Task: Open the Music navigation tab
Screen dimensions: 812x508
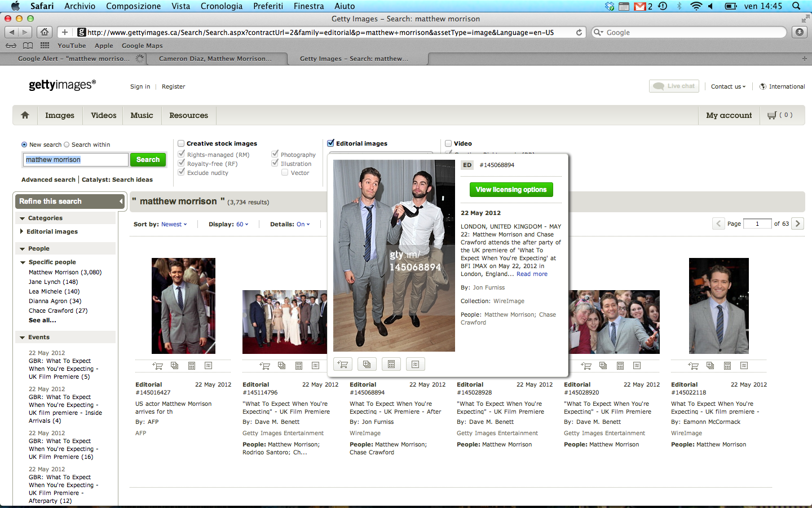Action: pyautogui.click(x=142, y=115)
